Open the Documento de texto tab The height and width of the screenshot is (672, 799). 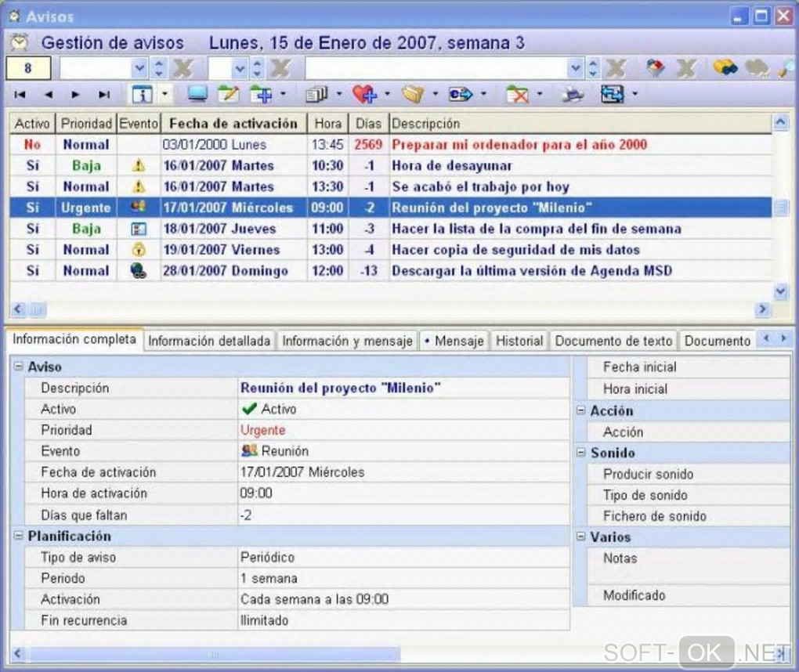coord(613,341)
